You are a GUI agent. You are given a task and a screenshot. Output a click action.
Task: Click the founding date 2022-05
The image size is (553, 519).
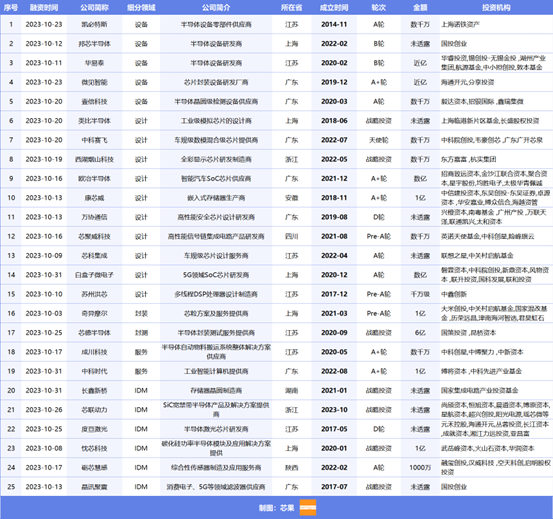(334, 159)
